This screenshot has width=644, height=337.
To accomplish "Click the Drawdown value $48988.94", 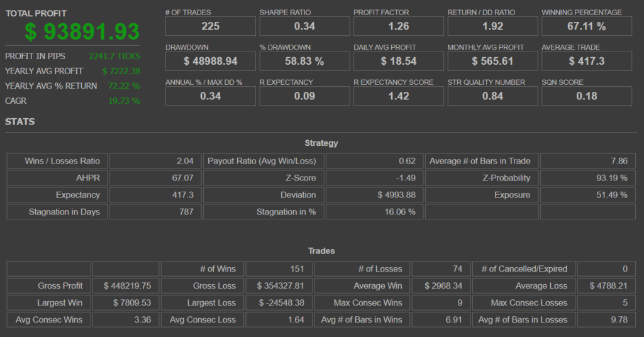I will click(x=210, y=61).
